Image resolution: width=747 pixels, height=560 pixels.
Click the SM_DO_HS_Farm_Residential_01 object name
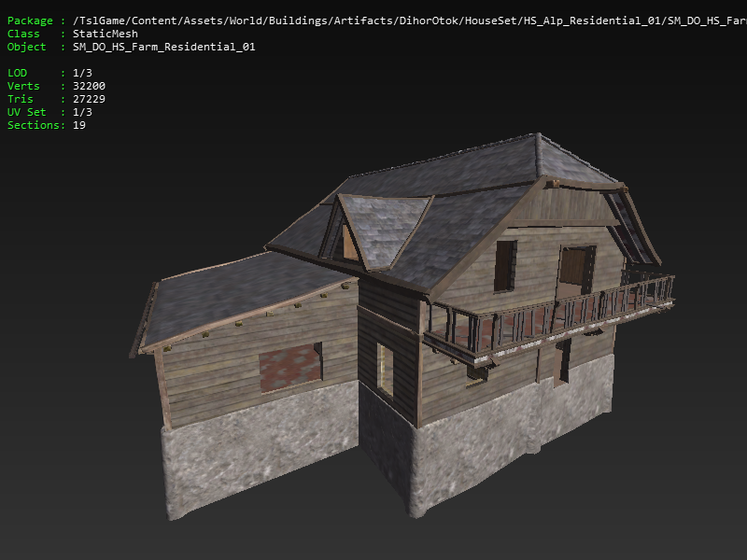point(163,47)
